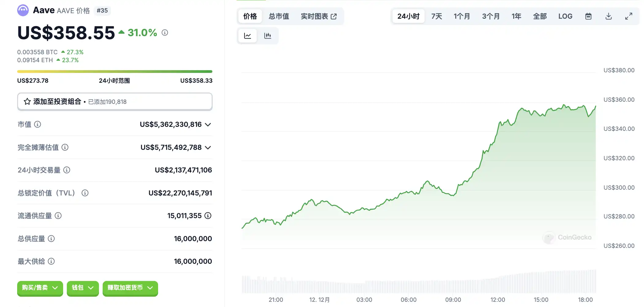
Task: Click 添加至投资组合 button
Action: click(115, 102)
